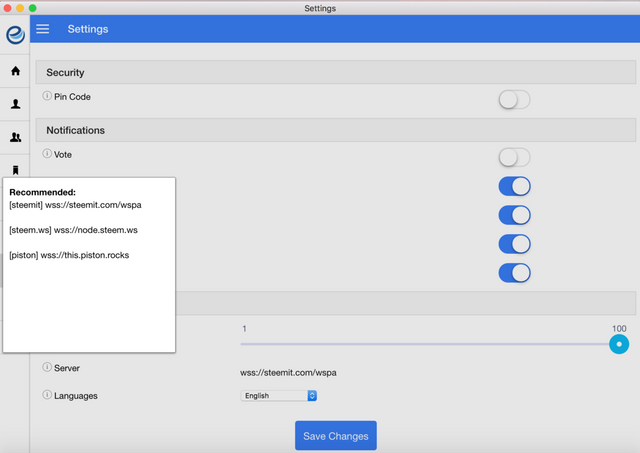The height and width of the screenshot is (453, 640).
Task: Click steemit recommended server in popup
Action: [75, 205]
